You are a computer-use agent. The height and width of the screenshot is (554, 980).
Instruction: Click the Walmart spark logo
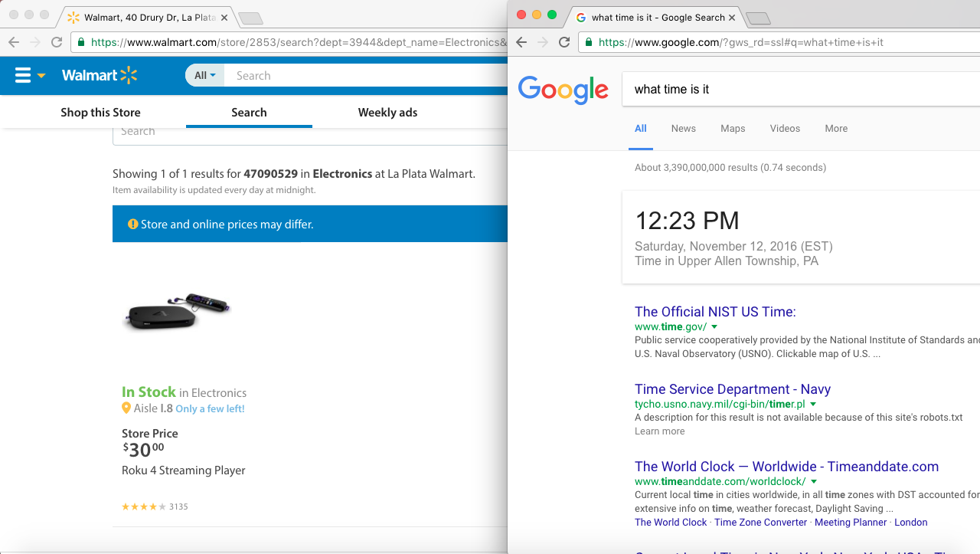click(x=129, y=75)
